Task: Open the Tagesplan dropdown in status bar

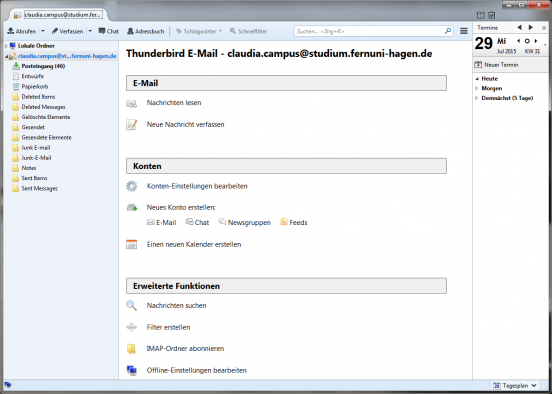Action: coord(515,386)
